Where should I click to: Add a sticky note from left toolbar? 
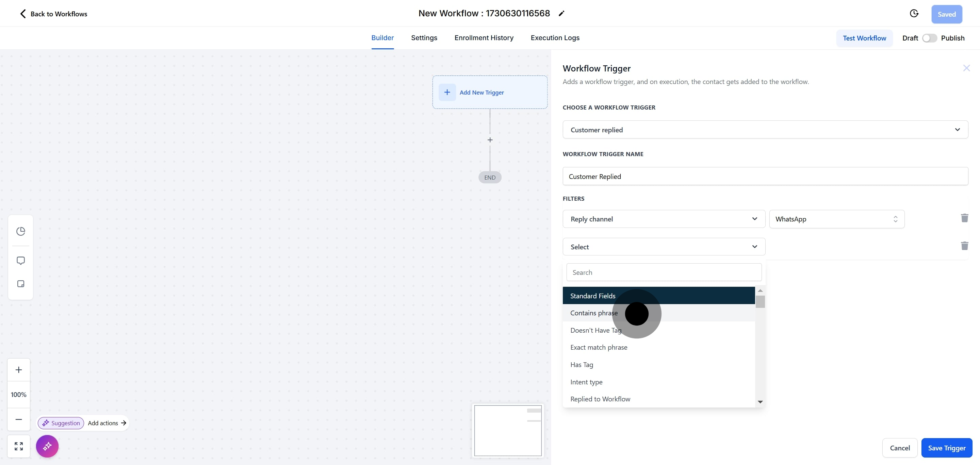click(20, 284)
